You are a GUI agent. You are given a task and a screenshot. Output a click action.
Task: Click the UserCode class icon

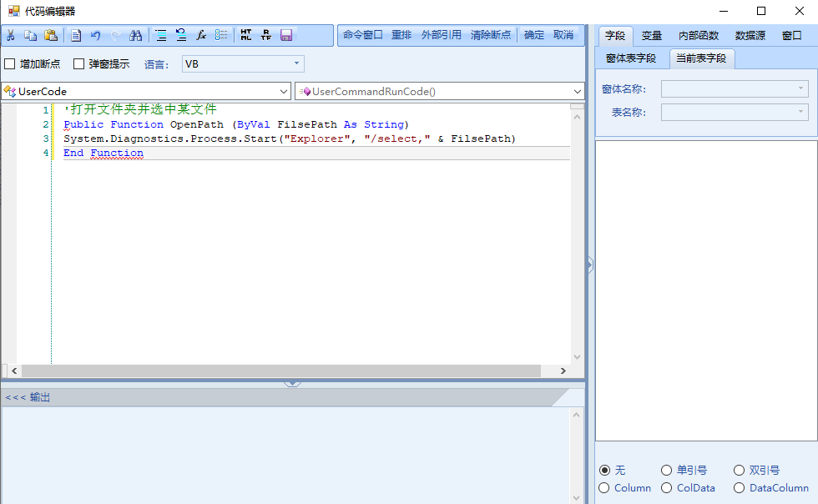10,91
